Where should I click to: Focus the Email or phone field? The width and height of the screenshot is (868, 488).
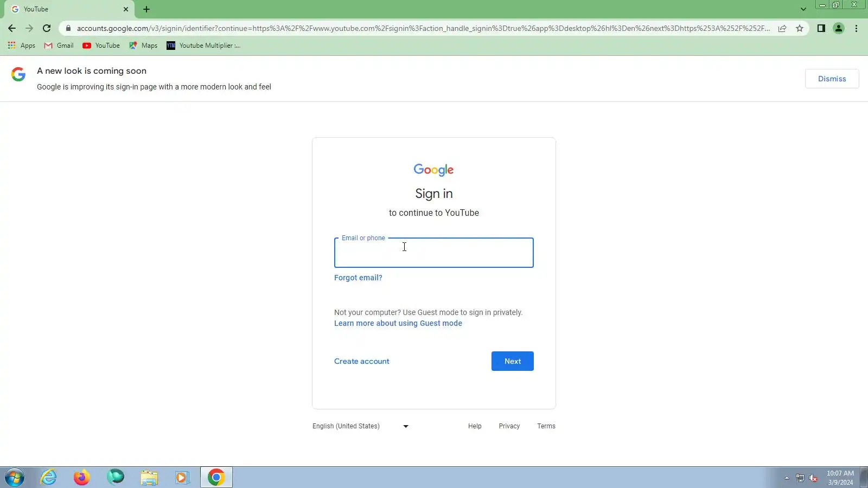click(434, 253)
